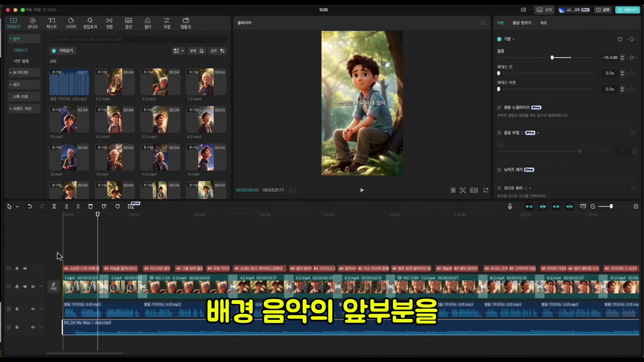Click the 볼륨 volume slider handle
Image resolution: width=644 pixels, height=362 pixels.
point(552,57)
